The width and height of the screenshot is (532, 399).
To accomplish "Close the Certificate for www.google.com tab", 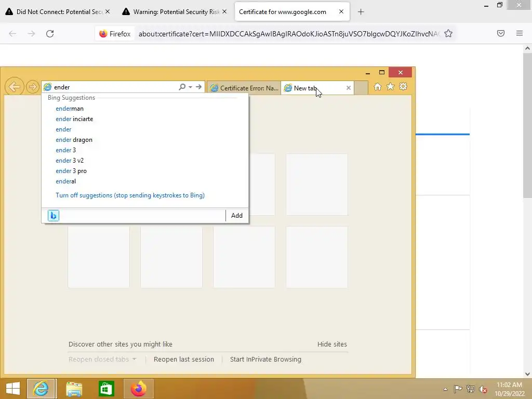I will 341,11.
